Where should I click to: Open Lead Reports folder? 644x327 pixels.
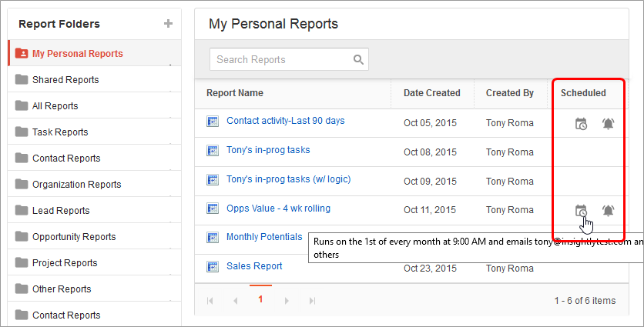click(x=95, y=211)
